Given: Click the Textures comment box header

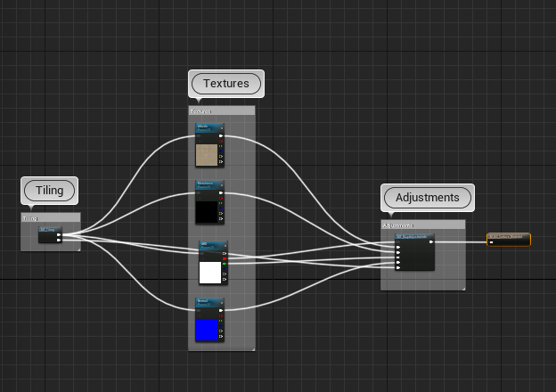Looking at the screenshot, I should click(x=222, y=111).
